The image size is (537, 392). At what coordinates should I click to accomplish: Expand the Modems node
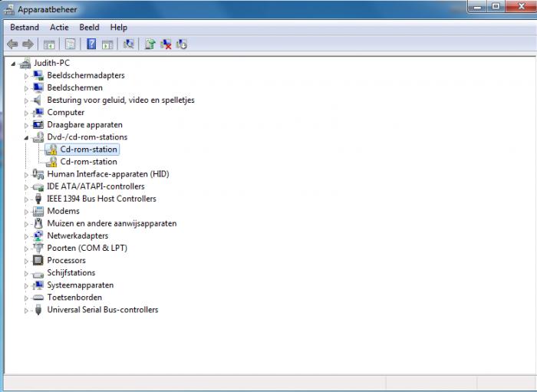[26, 212]
